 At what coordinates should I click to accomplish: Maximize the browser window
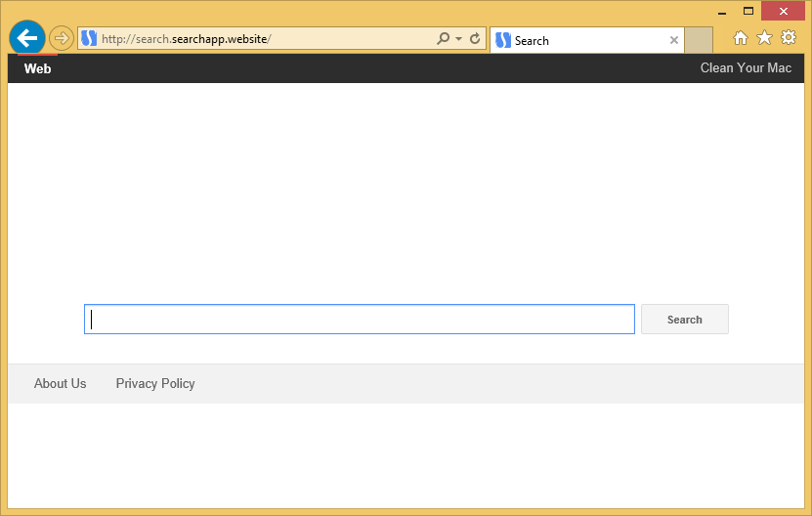pyautogui.click(x=748, y=11)
